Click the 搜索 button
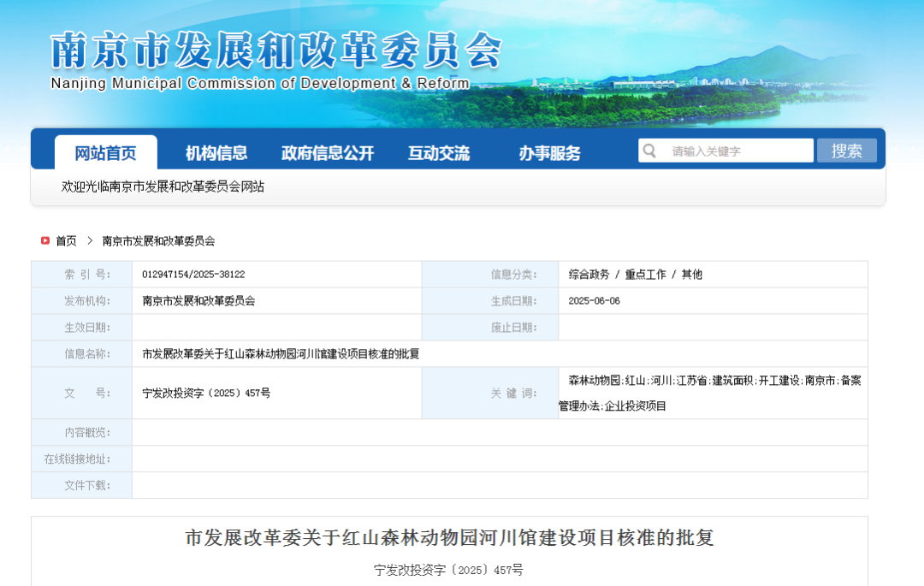 click(846, 151)
